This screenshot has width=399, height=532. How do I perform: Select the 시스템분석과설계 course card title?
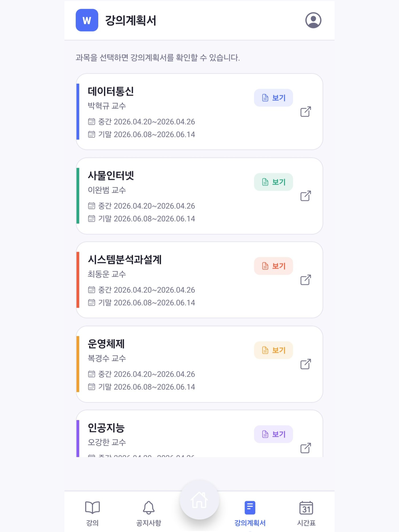[x=124, y=260]
